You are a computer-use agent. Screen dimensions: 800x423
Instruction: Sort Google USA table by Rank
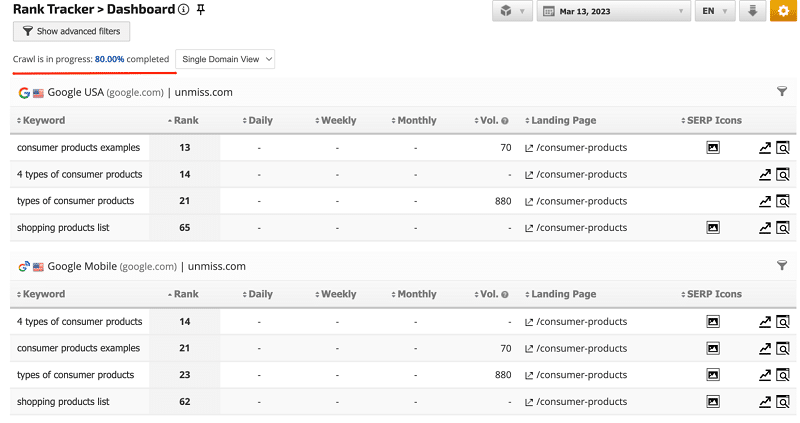pyautogui.click(x=183, y=120)
